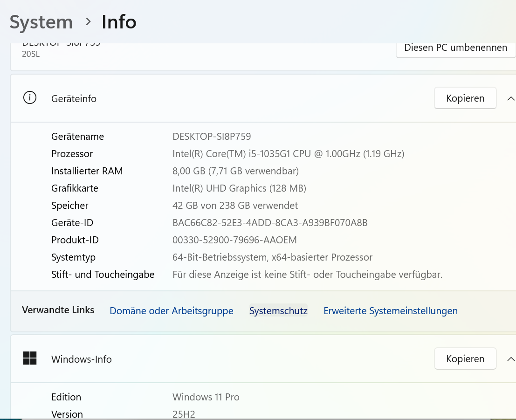The image size is (516, 420).
Task: Select the 8,00 GB RAM value
Action: pyautogui.click(x=235, y=171)
